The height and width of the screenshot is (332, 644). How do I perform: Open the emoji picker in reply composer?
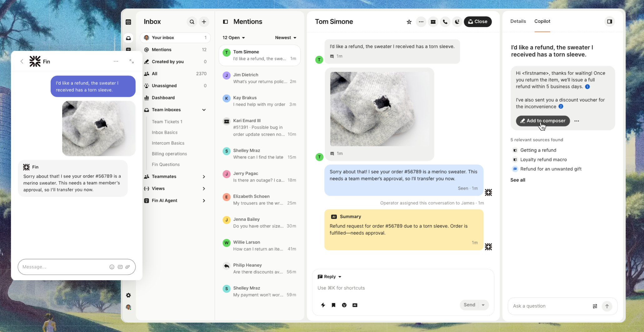point(344,305)
